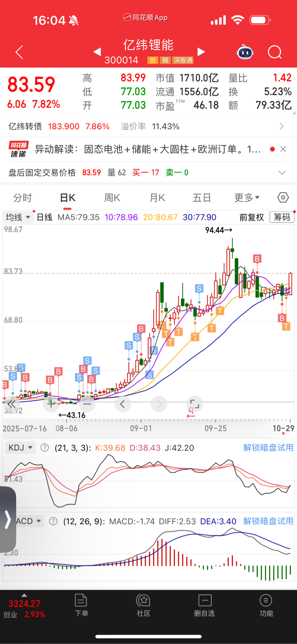Enter fullscreen chart mode icon

(x=195, y=404)
